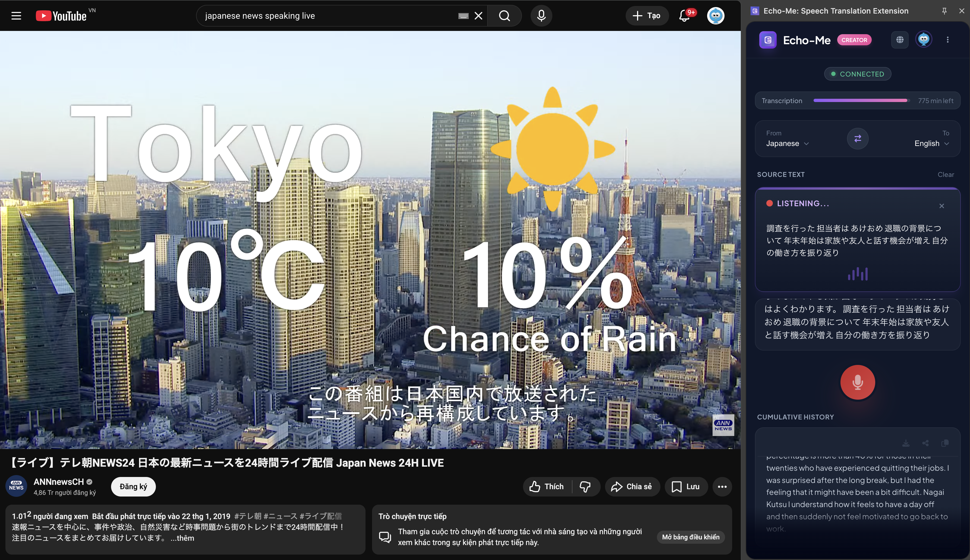Image resolution: width=970 pixels, height=560 pixels.
Task: Clear the source text
Action: click(945, 175)
